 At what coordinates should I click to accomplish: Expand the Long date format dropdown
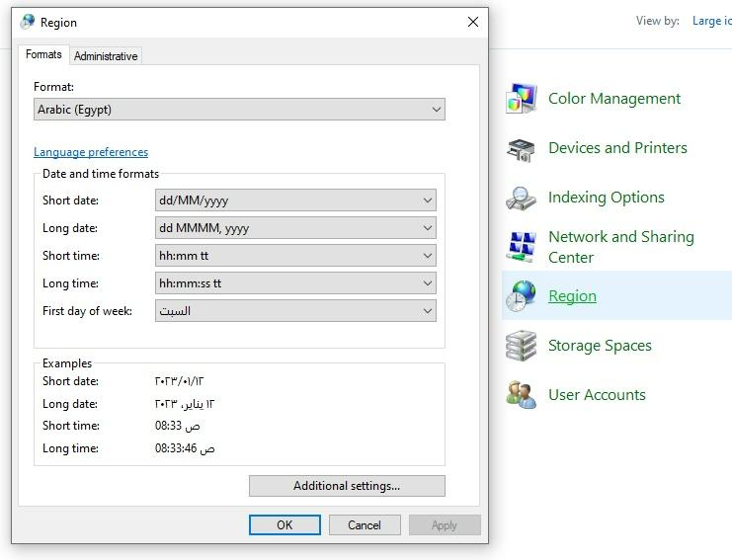pos(295,228)
